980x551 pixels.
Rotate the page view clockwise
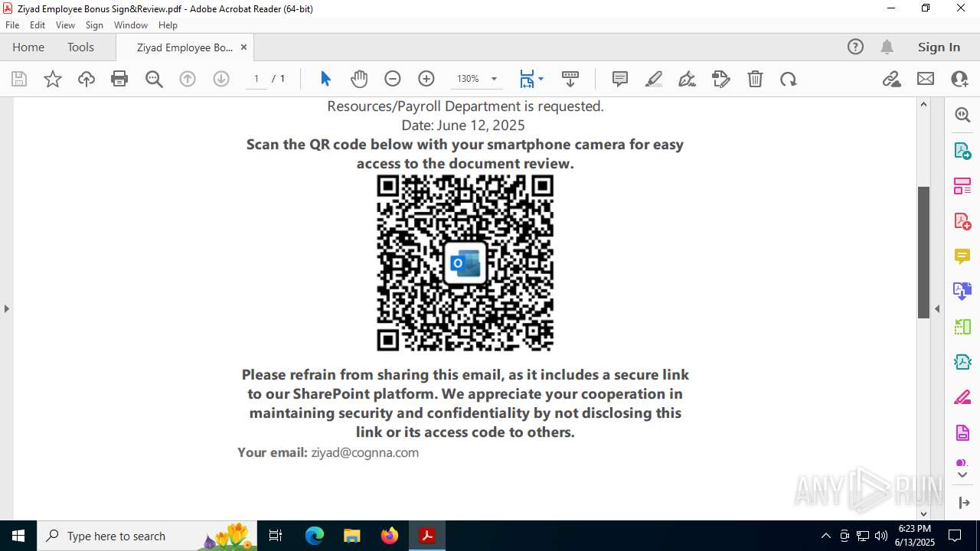[789, 79]
